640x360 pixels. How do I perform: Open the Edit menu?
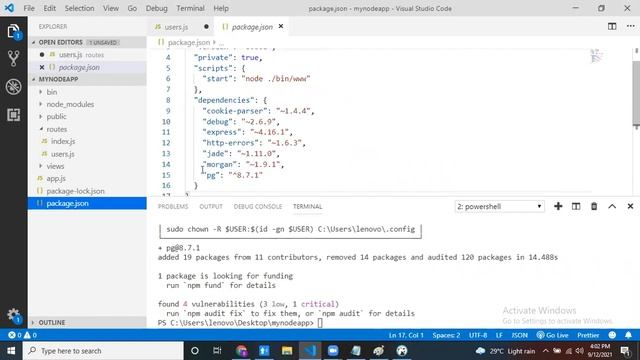click(49, 8)
